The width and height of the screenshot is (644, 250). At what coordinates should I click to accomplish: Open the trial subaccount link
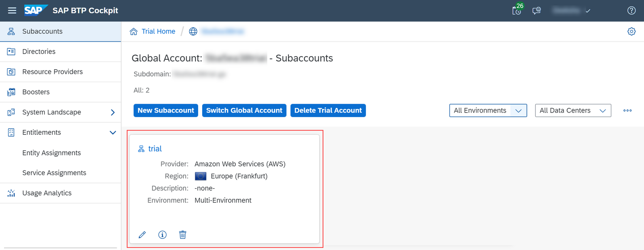click(155, 149)
